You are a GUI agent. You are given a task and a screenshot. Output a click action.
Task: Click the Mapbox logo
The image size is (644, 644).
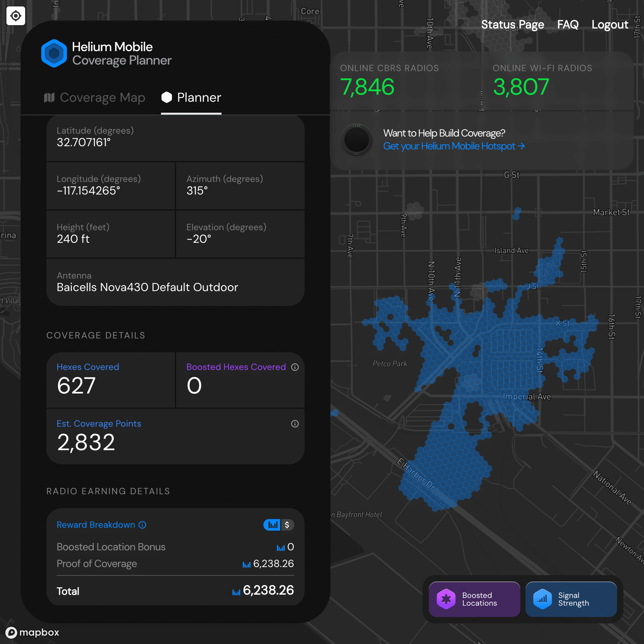tap(32, 632)
